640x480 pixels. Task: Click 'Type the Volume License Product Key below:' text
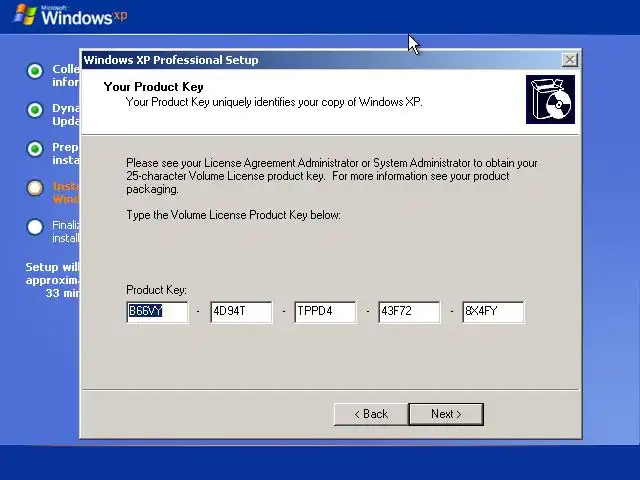coord(233,215)
